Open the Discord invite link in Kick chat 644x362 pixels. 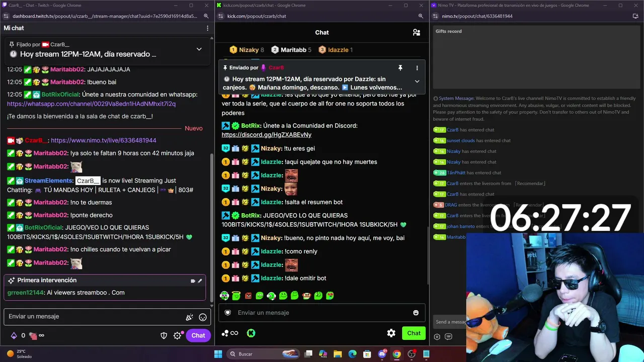267,135
